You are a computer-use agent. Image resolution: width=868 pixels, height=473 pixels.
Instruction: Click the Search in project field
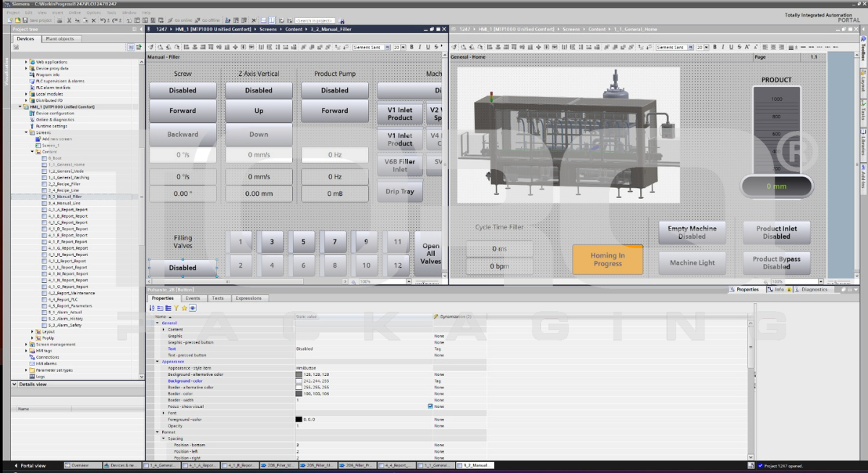pos(315,20)
